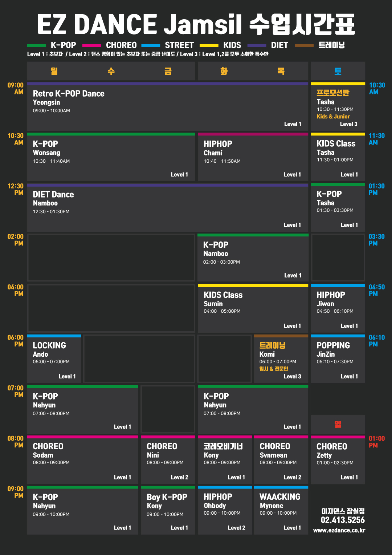Click the www.ezdance.co.kr website link
This screenshot has height=555, width=392.
[x=339, y=530]
